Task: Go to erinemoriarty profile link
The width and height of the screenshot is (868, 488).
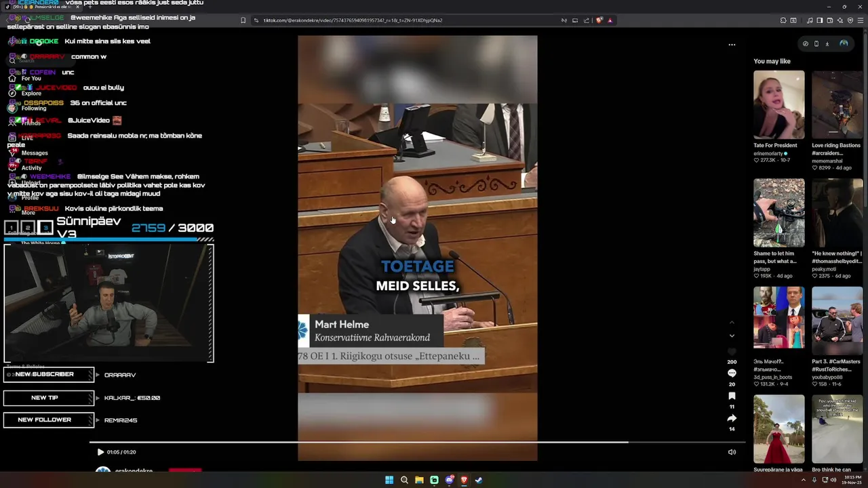Action: point(768,153)
